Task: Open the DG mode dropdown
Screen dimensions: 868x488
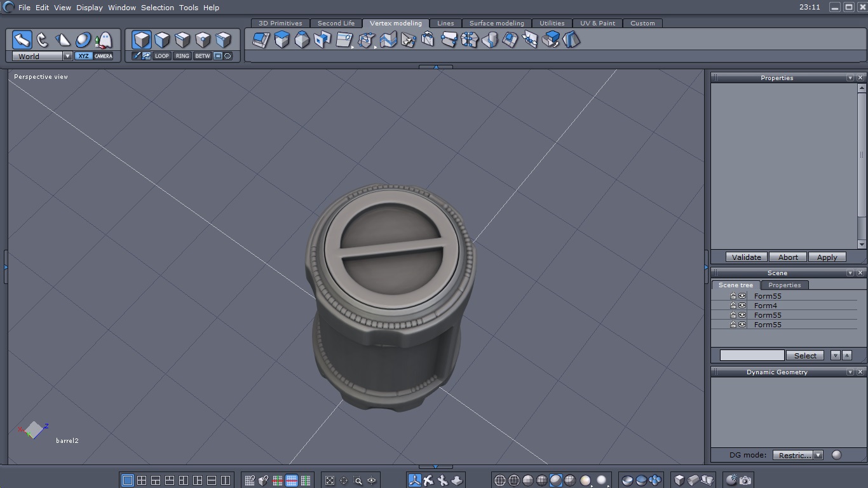Action: pyautogui.click(x=818, y=455)
